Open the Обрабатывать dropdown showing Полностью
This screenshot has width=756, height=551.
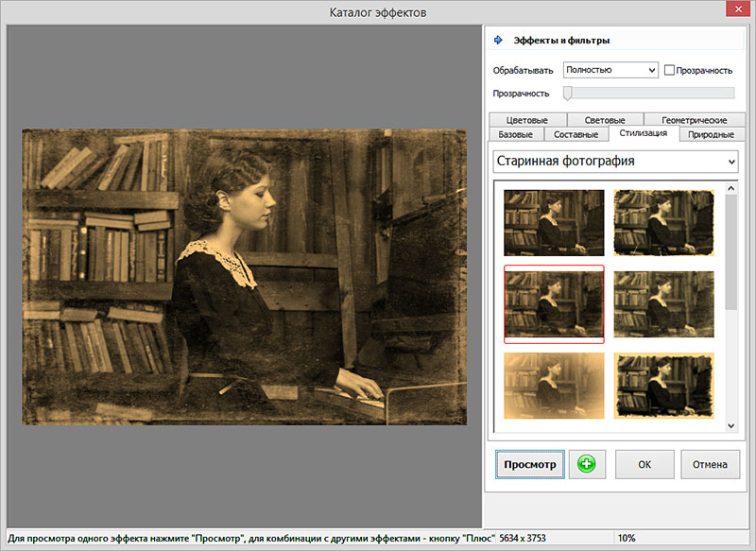610,70
